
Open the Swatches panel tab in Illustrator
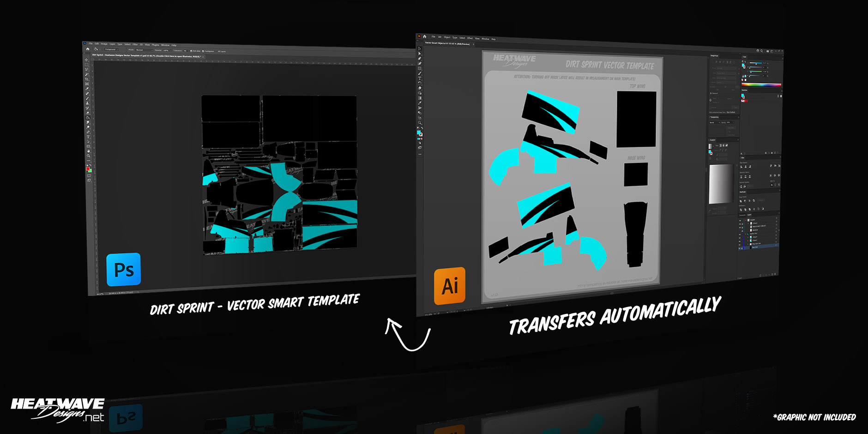pos(744,90)
